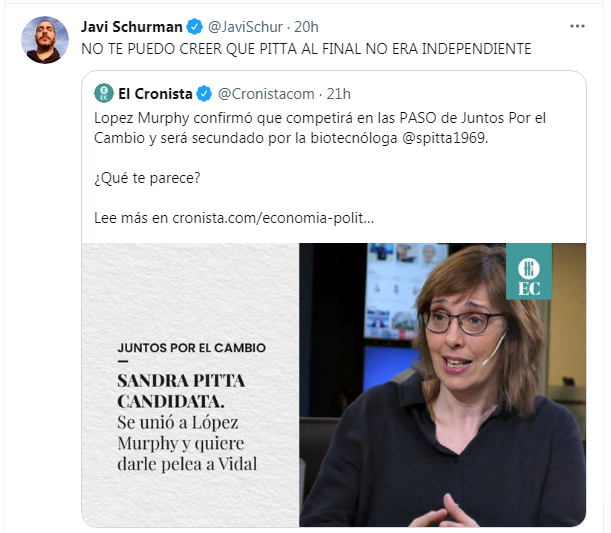Open El Cronista display name
Image resolution: width=611 pixels, height=533 pixels.
coord(155,94)
